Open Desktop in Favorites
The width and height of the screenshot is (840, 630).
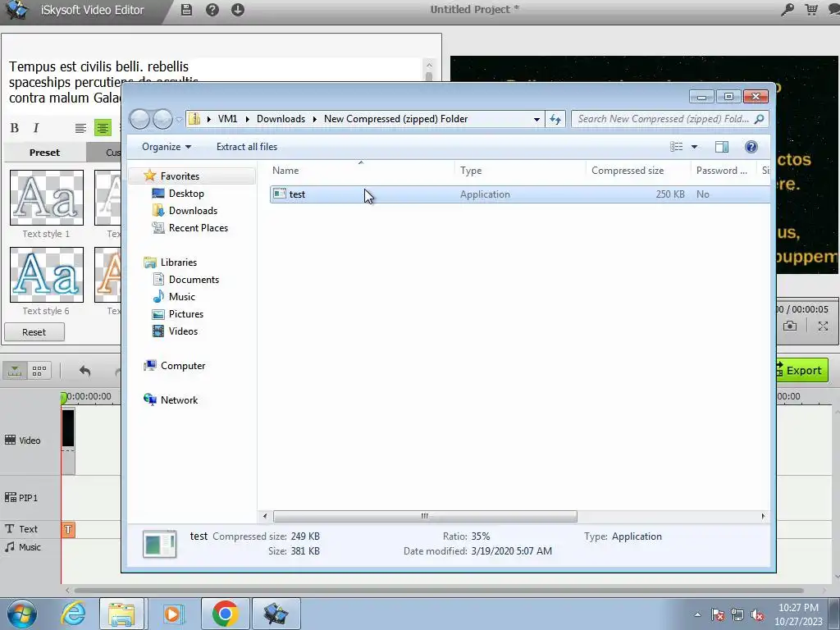point(186,194)
